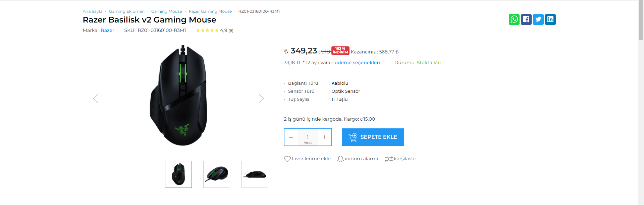Decrease quantity with the minus button
Image resolution: width=644 pixels, height=205 pixels.
(291, 137)
